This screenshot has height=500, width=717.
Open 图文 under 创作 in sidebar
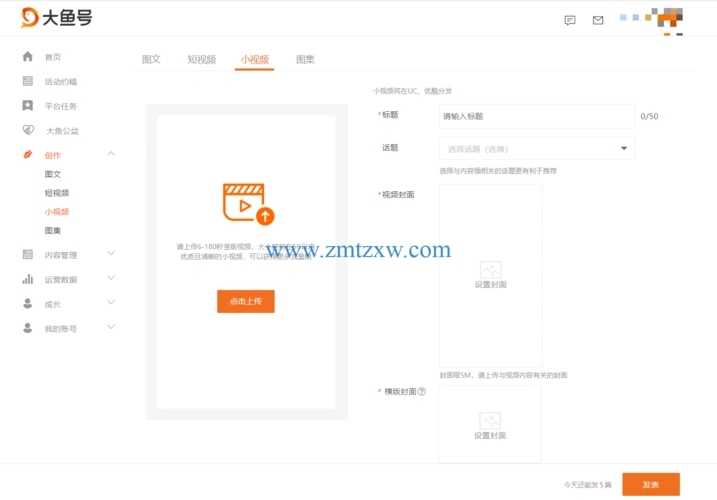tap(53, 174)
